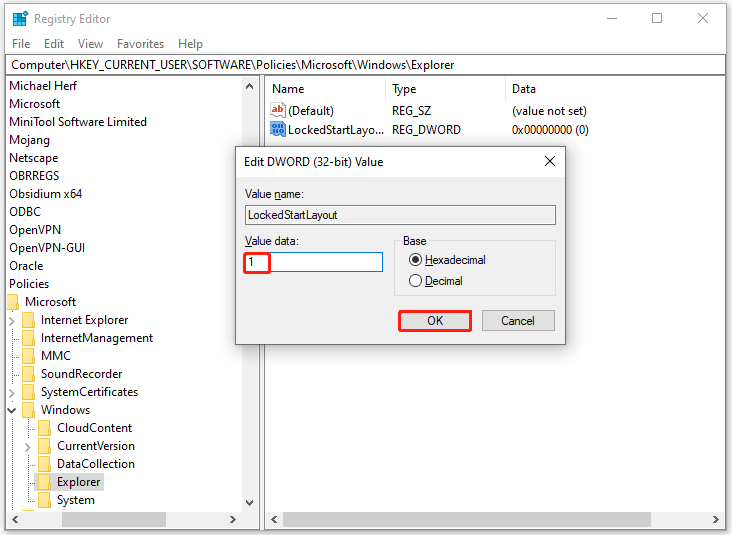The image size is (732, 535).
Task: Close the Edit DWORD dialog with X
Action: point(550,162)
